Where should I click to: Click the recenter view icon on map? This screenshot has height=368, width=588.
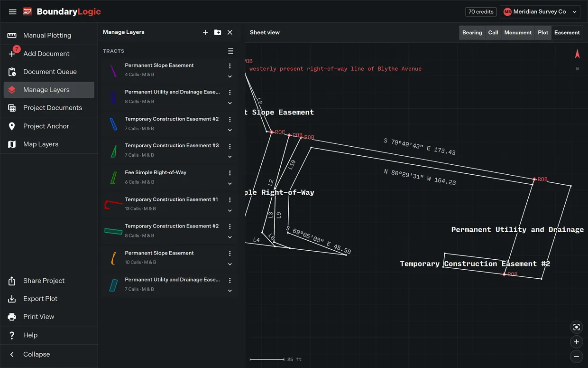click(x=577, y=327)
